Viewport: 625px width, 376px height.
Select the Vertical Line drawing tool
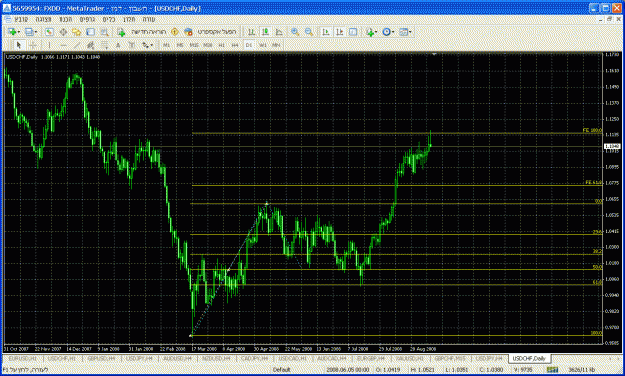[49, 45]
